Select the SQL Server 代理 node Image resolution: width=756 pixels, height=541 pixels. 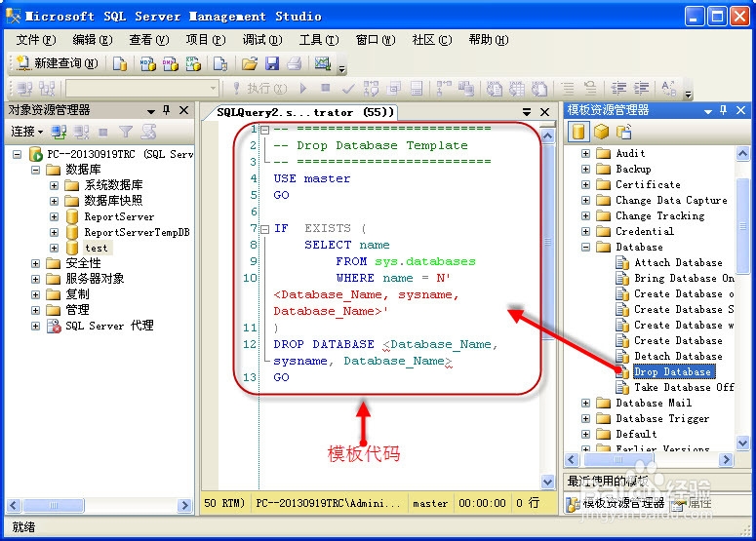pos(109,327)
